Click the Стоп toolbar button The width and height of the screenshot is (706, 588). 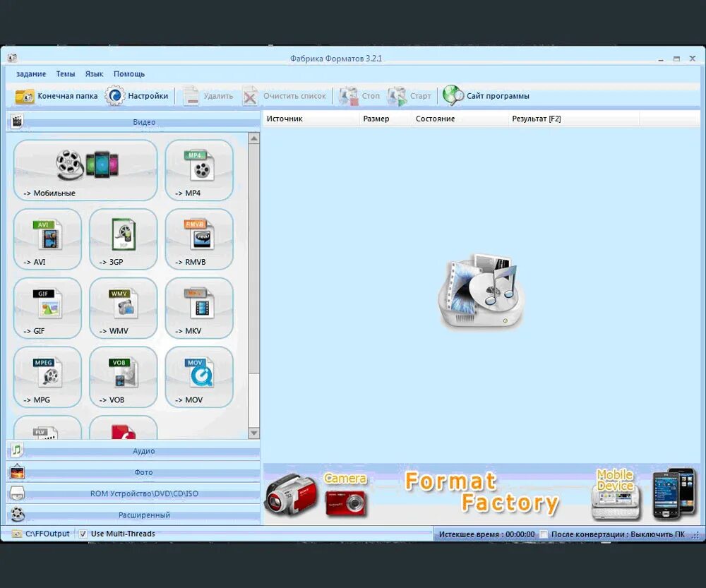tap(359, 96)
